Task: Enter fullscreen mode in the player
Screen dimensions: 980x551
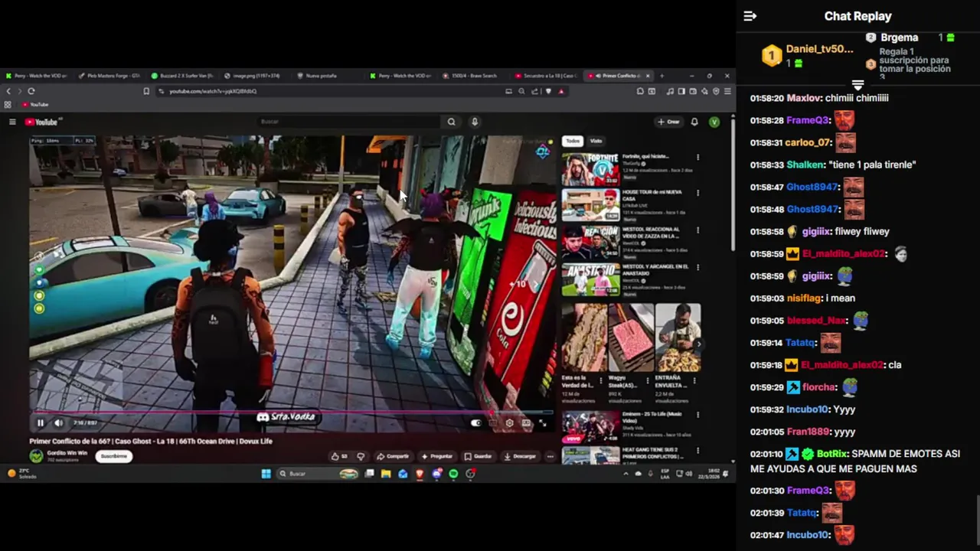Action: pos(543,422)
